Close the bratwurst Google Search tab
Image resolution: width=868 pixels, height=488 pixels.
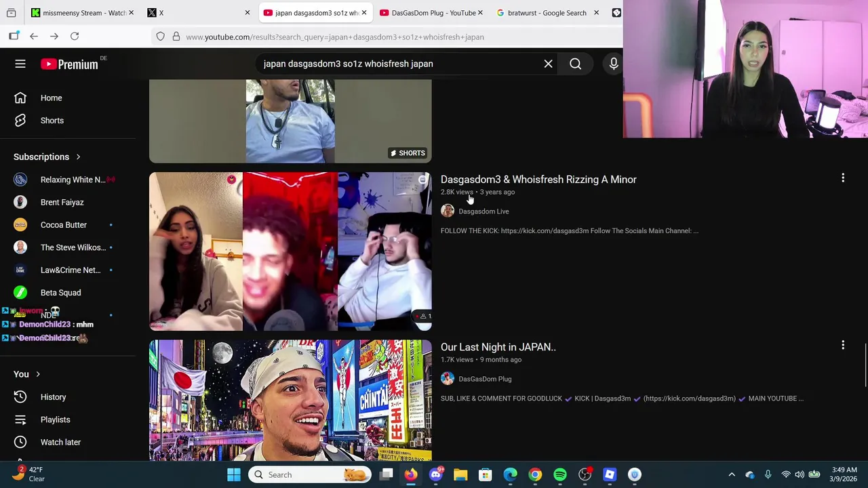click(596, 13)
